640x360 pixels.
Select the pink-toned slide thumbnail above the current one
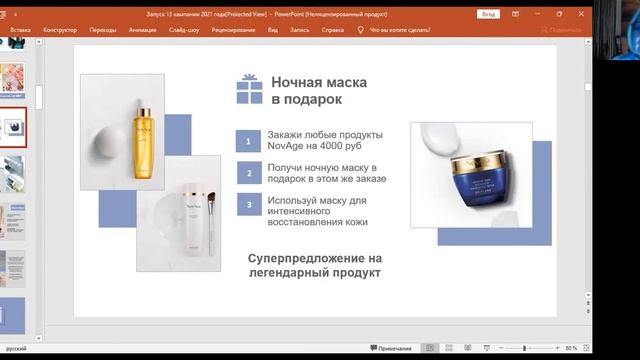[x=12, y=80]
